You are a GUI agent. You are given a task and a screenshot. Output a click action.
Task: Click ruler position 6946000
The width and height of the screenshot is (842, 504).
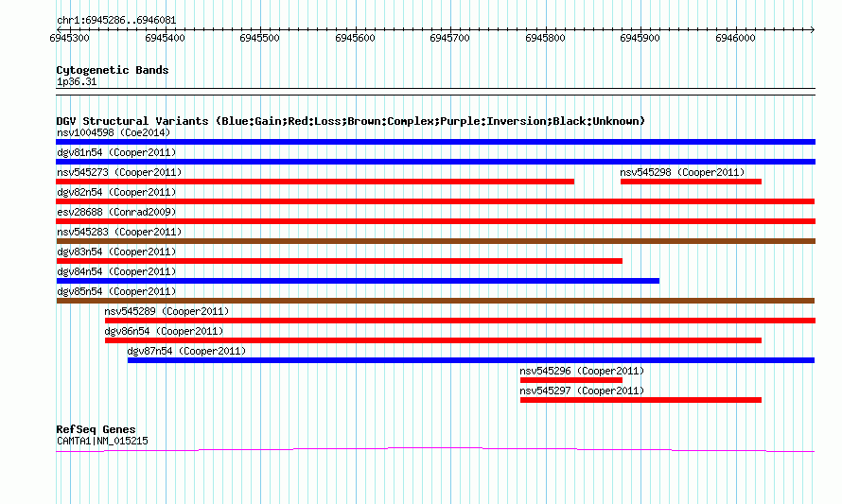[x=736, y=38]
